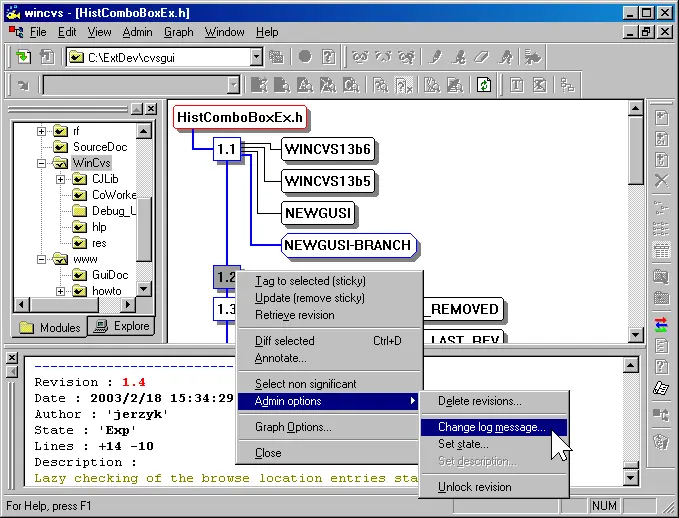
Task: Close the log output pane with its X
Action: pyautogui.click(x=12, y=357)
